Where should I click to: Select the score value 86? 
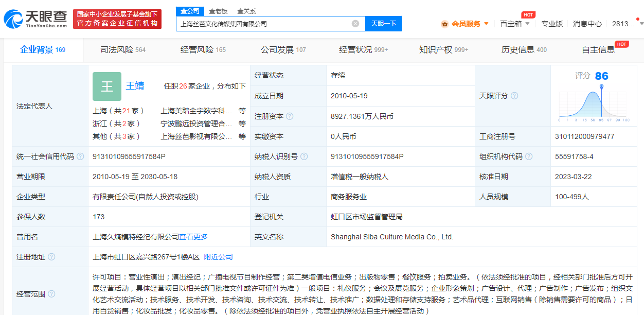click(x=601, y=76)
